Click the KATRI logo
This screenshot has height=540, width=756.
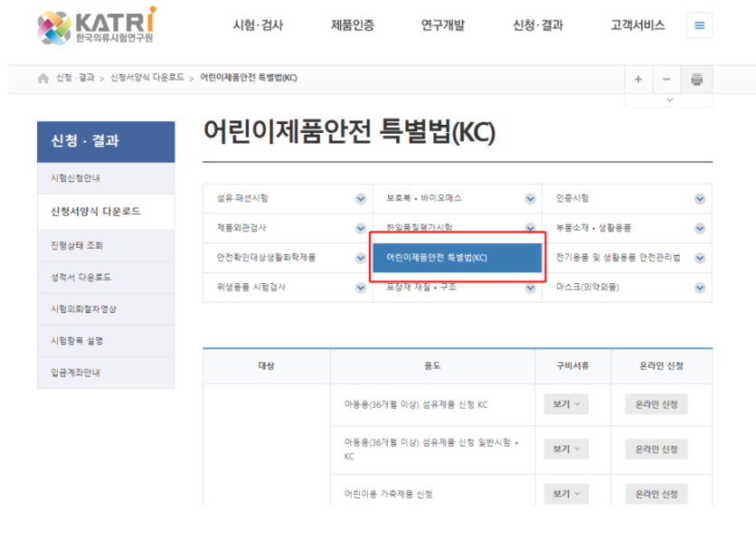point(97,26)
